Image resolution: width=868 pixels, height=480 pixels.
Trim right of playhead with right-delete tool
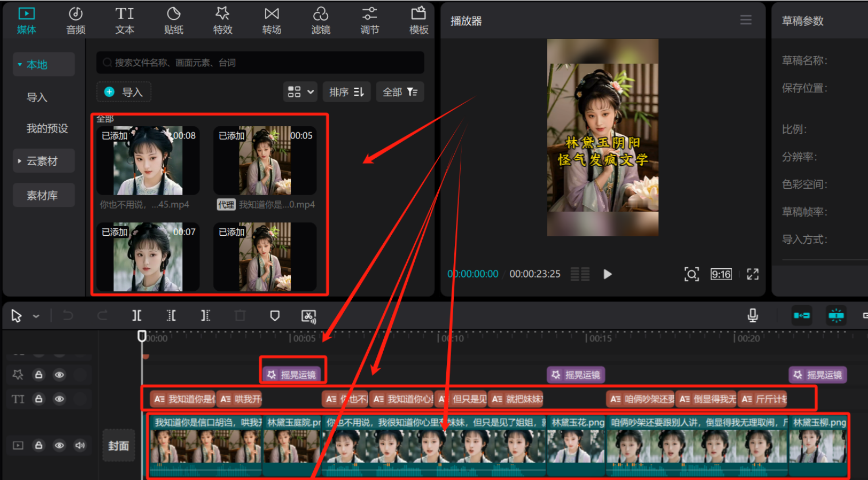pos(205,316)
